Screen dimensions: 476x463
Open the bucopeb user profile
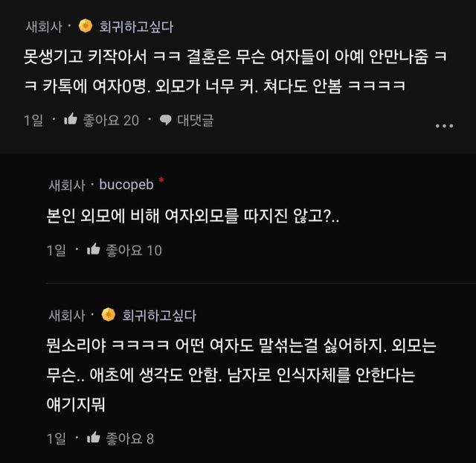coord(126,185)
